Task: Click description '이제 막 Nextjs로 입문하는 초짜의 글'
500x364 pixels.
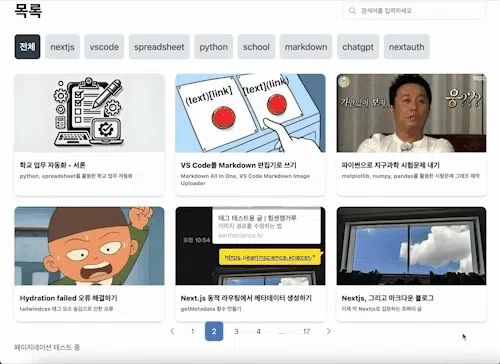Action: (382, 309)
